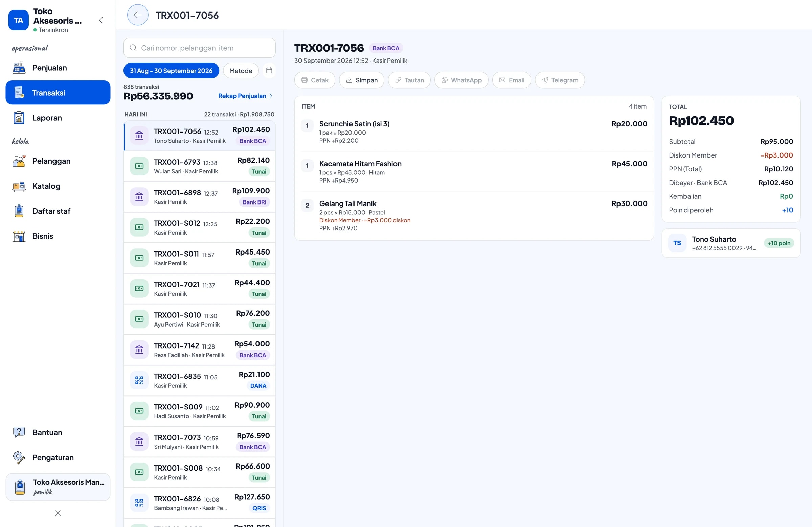Send receipt via Telegram button
This screenshot has height=527, width=812.
pos(560,80)
